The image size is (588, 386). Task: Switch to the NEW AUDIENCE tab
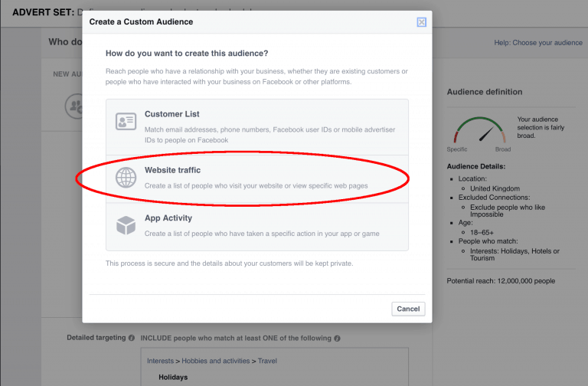point(66,74)
